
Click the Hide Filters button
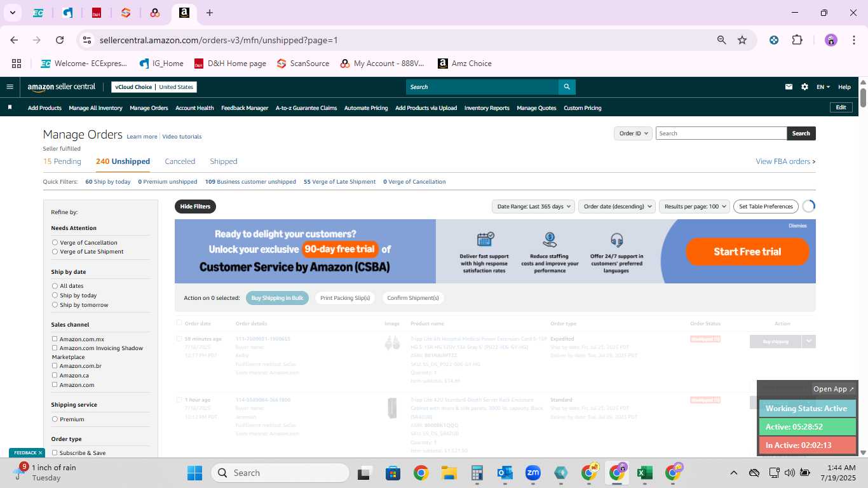[195, 207]
